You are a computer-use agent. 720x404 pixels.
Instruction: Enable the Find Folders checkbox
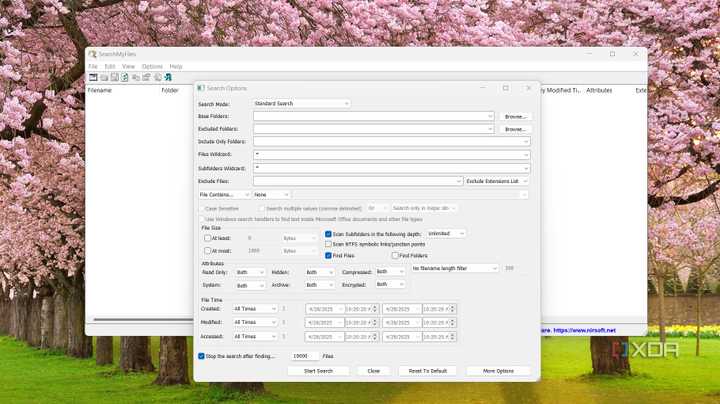coord(395,256)
